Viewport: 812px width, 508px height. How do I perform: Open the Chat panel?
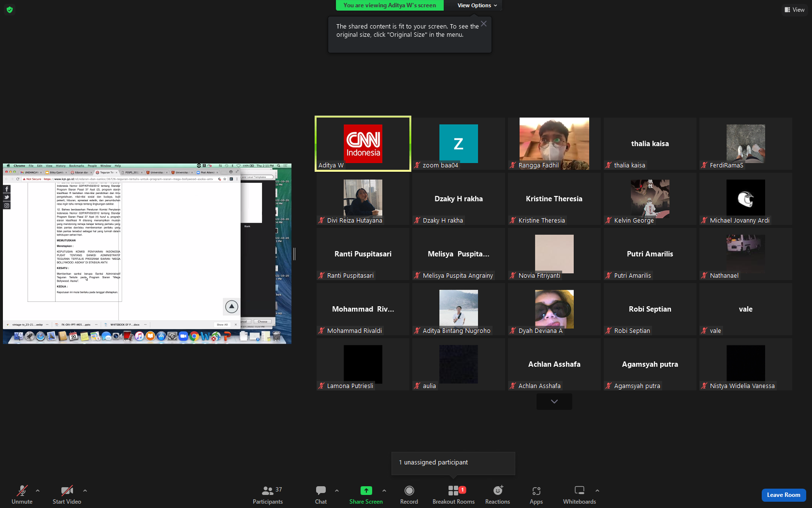point(321,495)
